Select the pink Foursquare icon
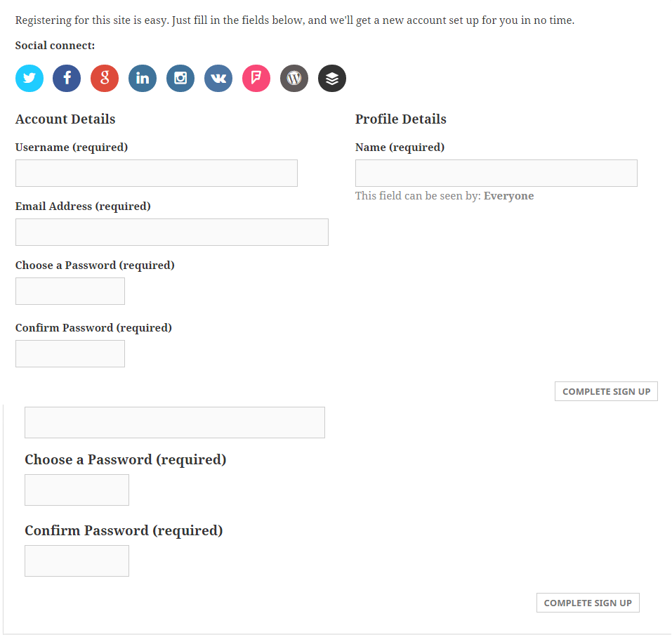This screenshot has width=672, height=635. (x=256, y=78)
